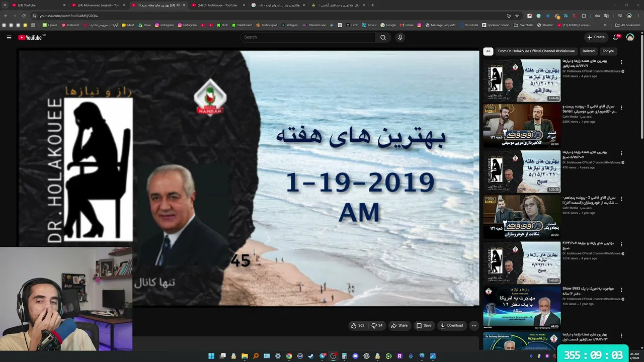Open Steam from the taskbar
This screenshot has width=644, height=362.
coord(311,356)
